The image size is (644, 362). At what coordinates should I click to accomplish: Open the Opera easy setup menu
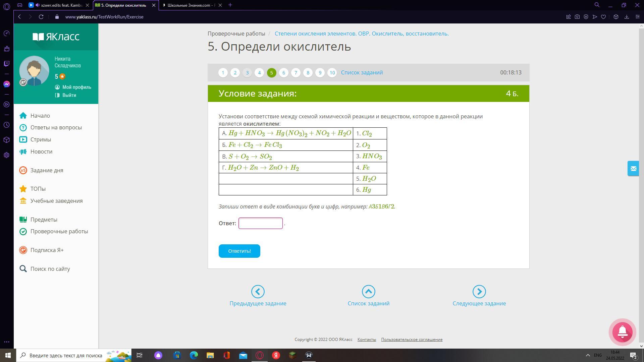[x=638, y=17]
